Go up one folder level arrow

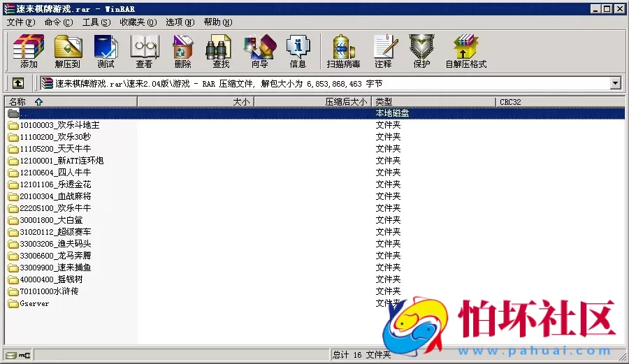click(x=17, y=83)
